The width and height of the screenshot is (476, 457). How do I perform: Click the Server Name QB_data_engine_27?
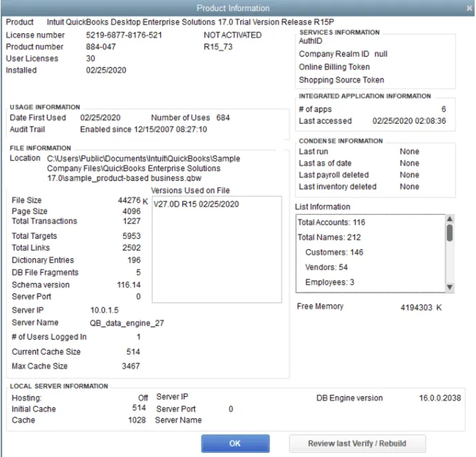point(127,323)
